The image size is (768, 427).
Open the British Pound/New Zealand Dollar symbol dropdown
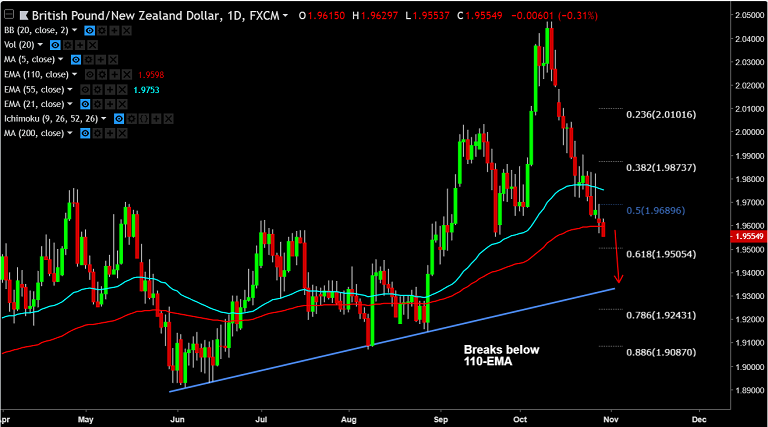[x=285, y=16]
